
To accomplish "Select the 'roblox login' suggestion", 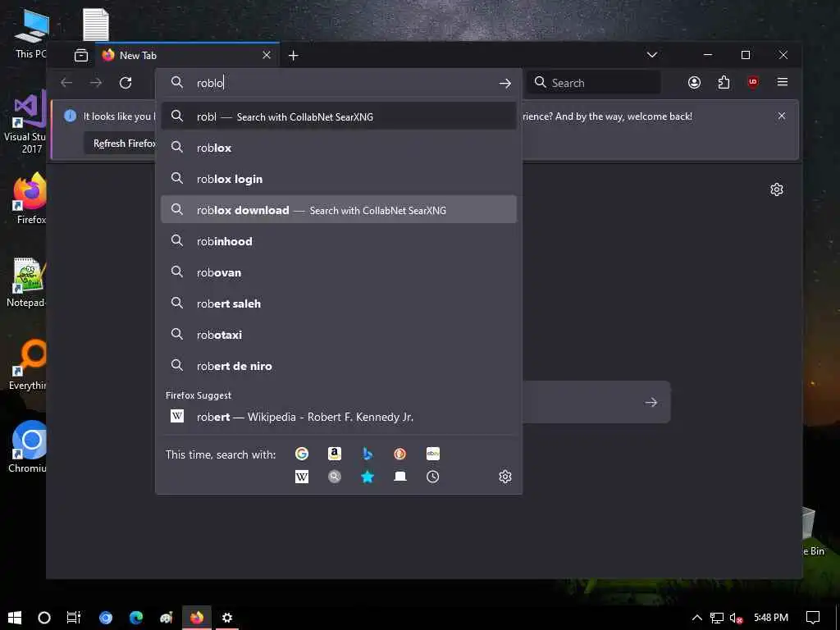I will tap(339, 178).
